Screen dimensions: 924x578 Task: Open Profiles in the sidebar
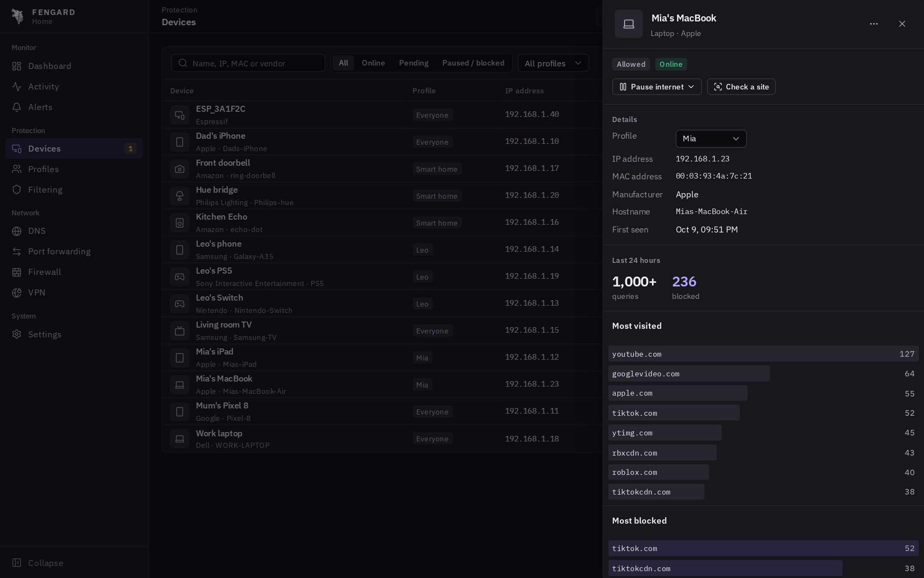pyautogui.click(x=74, y=169)
